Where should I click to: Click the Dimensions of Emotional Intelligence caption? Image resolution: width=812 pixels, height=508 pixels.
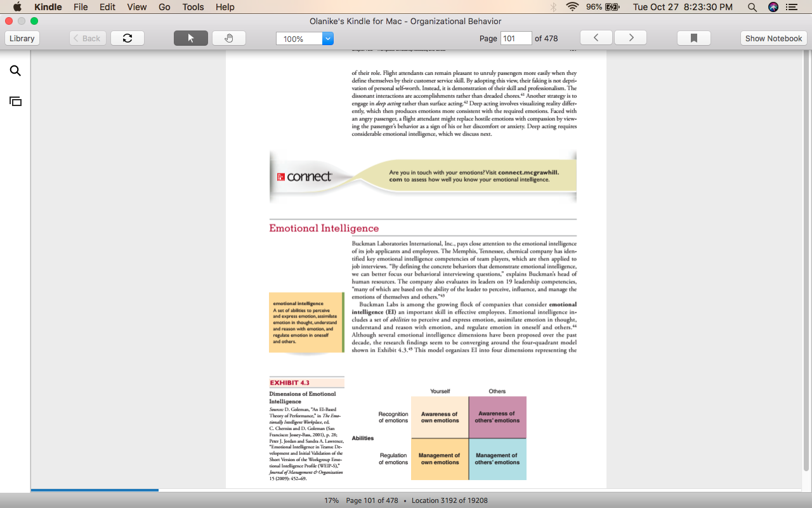pos(303,398)
